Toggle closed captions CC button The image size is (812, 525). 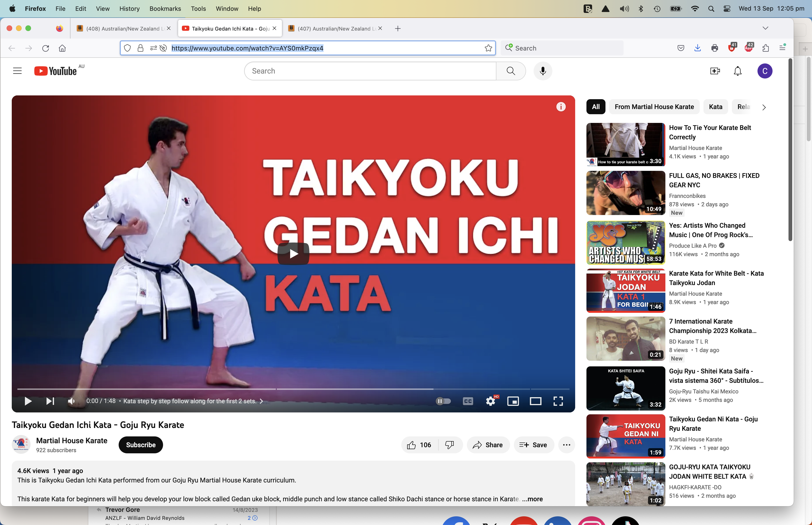[468, 401]
